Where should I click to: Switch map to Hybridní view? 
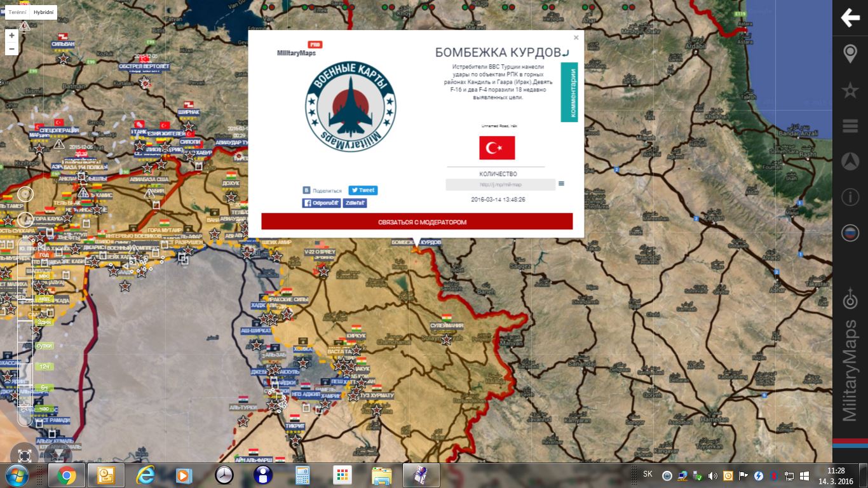point(44,11)
